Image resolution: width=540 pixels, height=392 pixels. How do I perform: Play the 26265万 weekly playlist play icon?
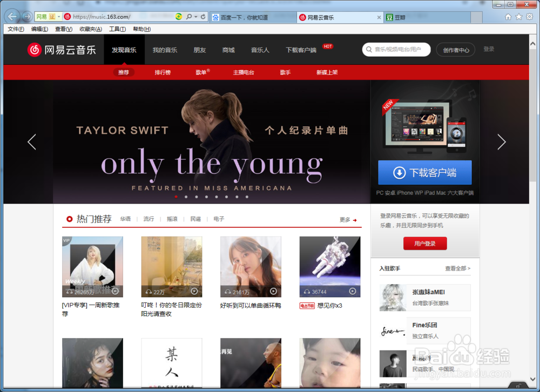tap(116, 292)
